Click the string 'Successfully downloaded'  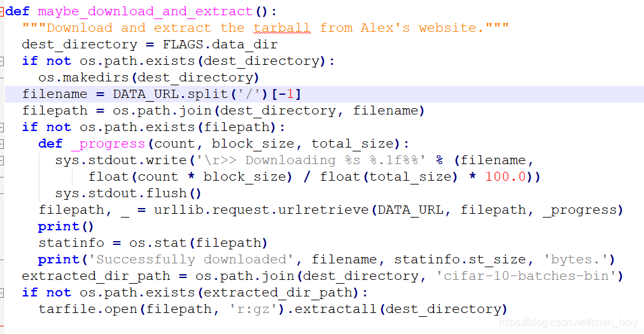coord(191,259)
